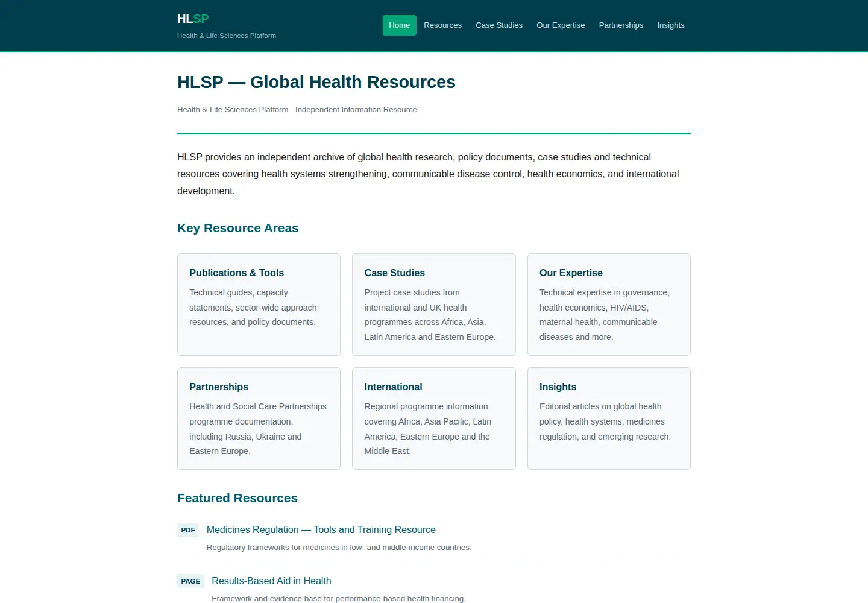This screenshot has width=868, height=603.
Task: Open the Home navigation tab
Action: click(399, 25)
